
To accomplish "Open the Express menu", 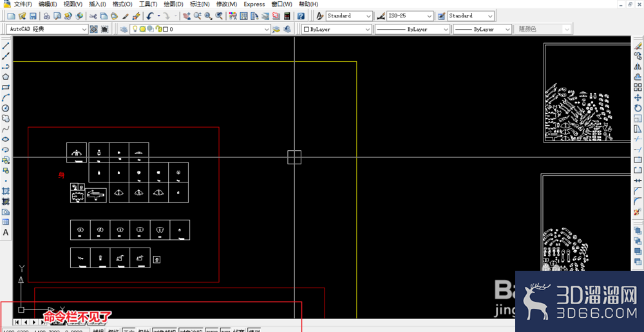I will (x=254, y=4).
